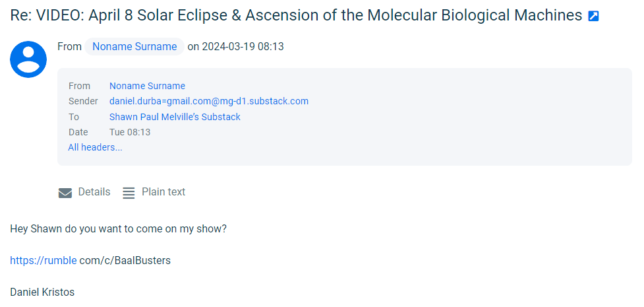Screen dimensions: 644x307
Task: Open message in new window icon
Action: tap(593, 16)
